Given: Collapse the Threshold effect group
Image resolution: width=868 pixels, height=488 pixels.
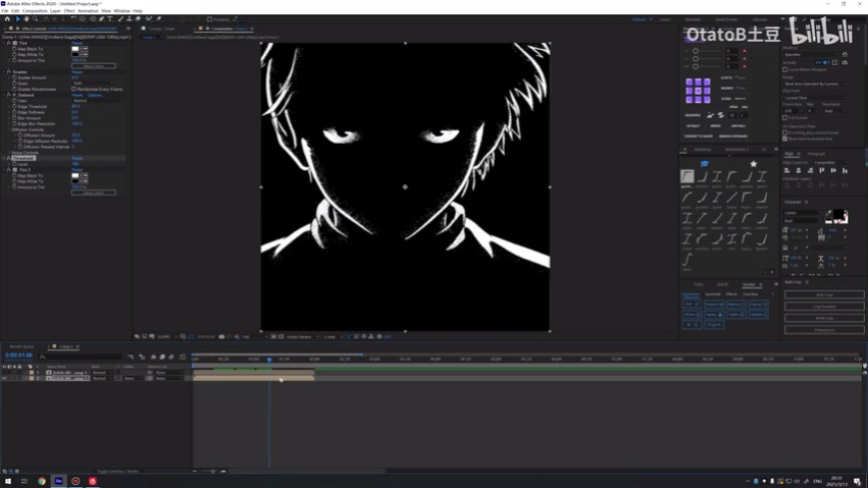Looking at the screenshot, I should tap(4, 158).
